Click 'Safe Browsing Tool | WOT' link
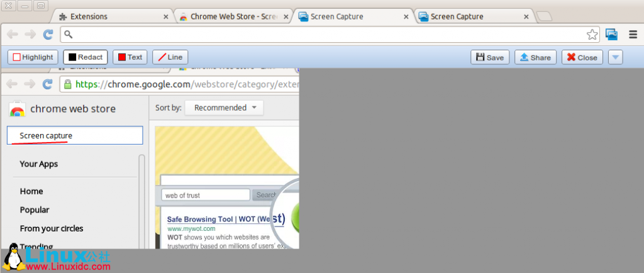The height and width of the screenshot is (273, 644). [226, 220]
